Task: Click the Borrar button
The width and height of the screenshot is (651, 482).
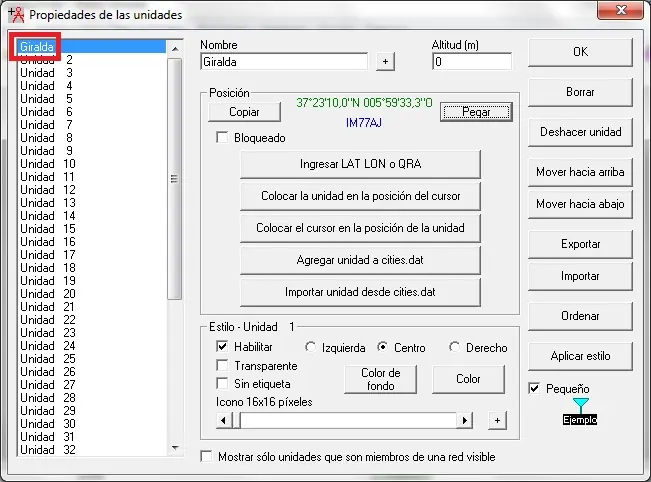Action: pyautogui.click(x=580, y=92)
